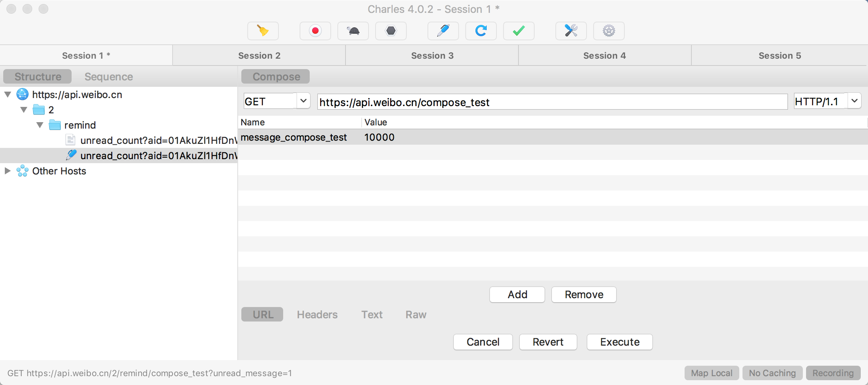Toggle Map Local in status bar

click(x=712, y=373)
